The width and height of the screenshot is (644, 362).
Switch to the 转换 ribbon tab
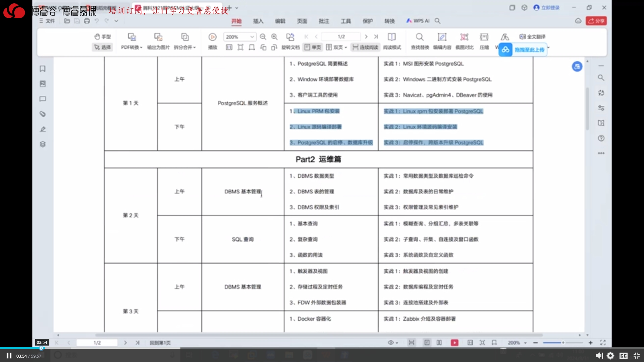[x=389, y=21]
